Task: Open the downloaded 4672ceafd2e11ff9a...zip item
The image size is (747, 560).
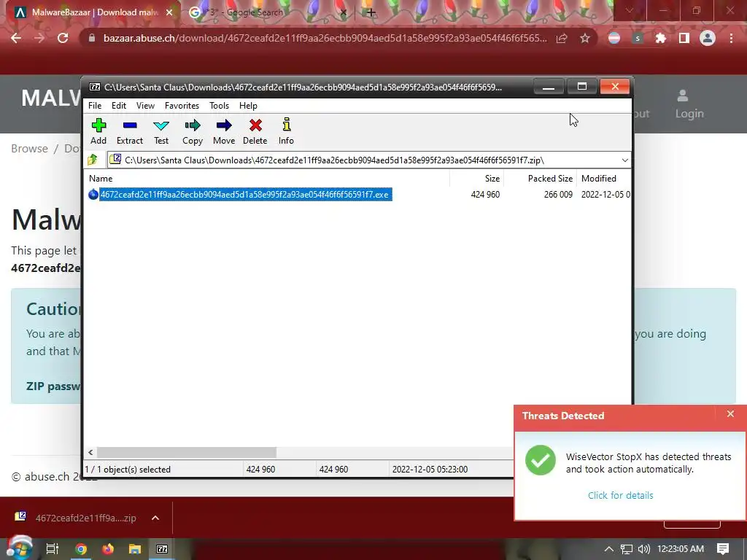Action: (x=76, y=518)
